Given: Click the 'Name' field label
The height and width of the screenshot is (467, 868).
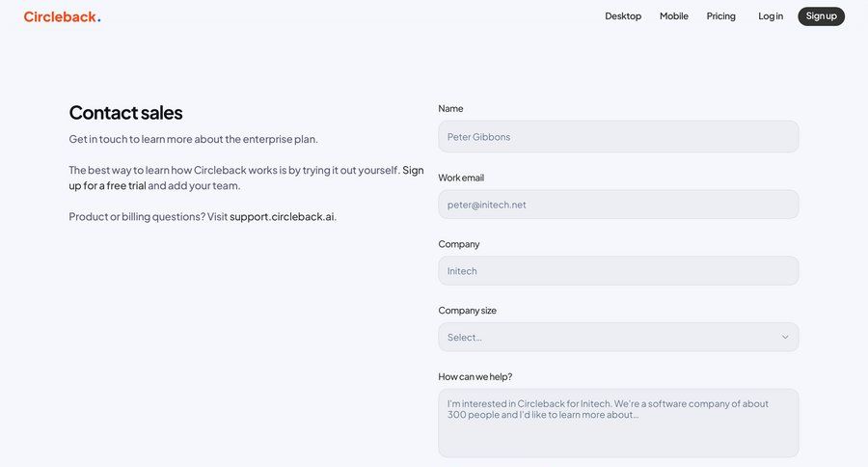Looking at the screenshot, I should coord(450,109).
